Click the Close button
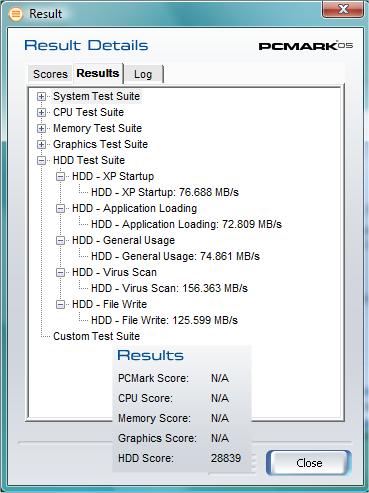Screen dimensions: 369x493 (309, 463)
